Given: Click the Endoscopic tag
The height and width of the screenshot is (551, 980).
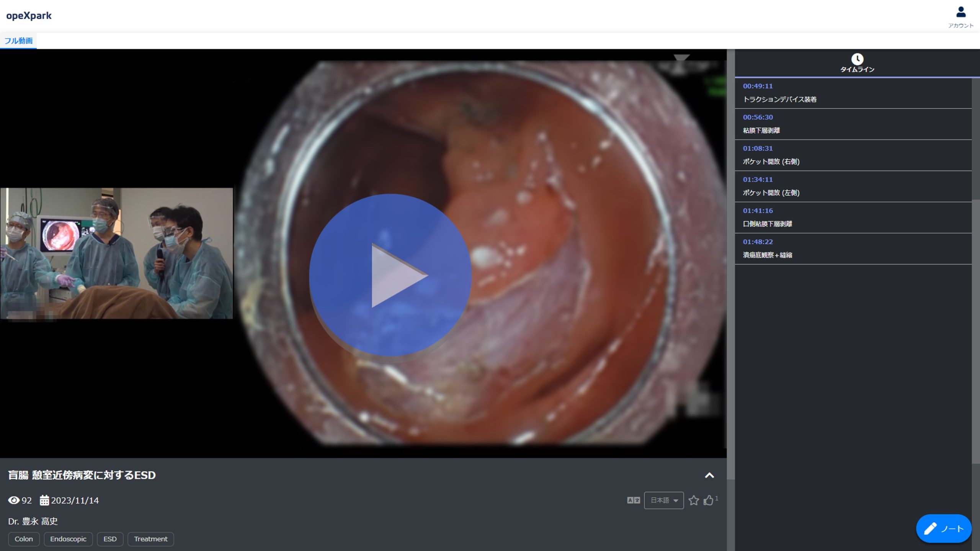Looking at the screenshot, I should point(68,539).
